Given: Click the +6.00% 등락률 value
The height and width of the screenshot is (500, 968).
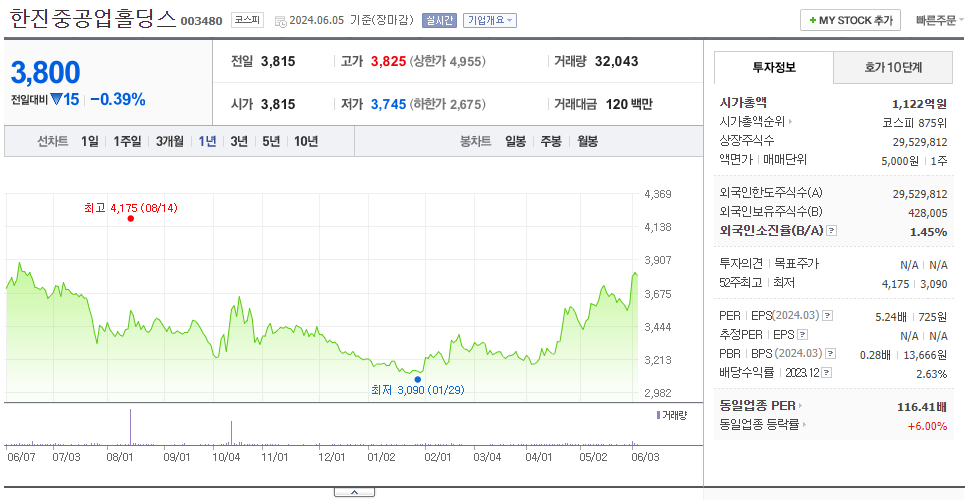Looking at the screenshot, I should (927, 426).
